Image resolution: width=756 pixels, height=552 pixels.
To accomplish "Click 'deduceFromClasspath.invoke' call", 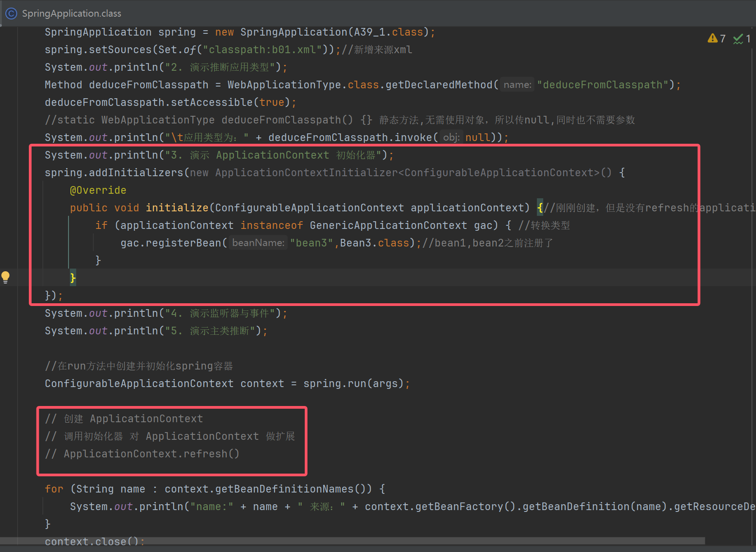I will point(350,137).
